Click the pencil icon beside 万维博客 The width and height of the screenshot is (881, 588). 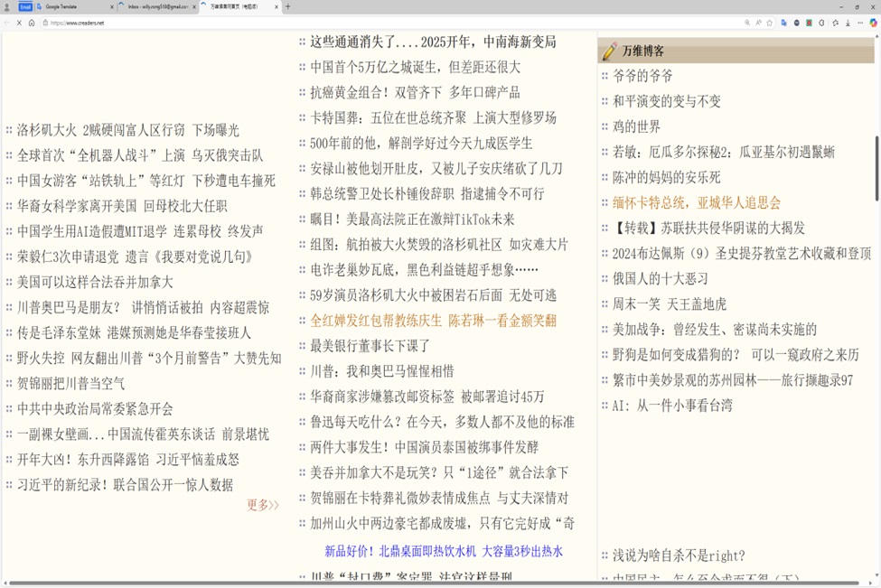609,51
